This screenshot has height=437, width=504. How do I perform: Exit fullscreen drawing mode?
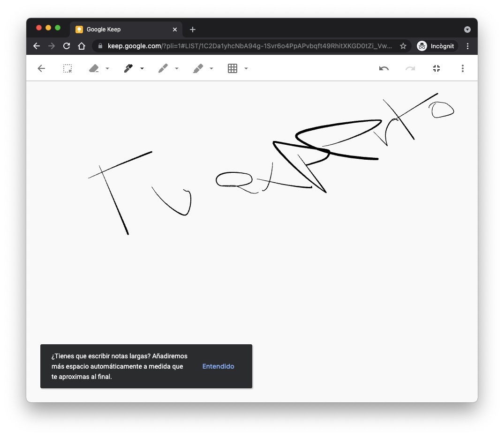click(436, 68)
